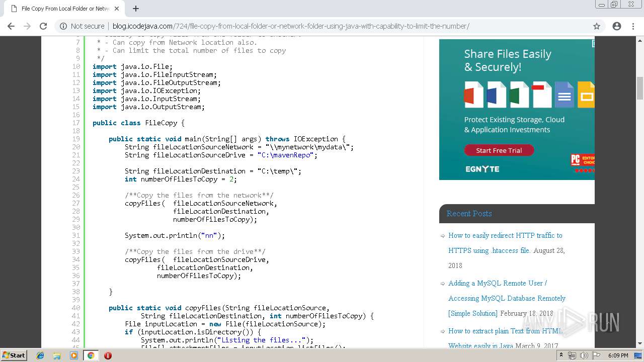Click the vertical scrollbar thumb
The image size is (644, 362).
[x=640, y=88]
